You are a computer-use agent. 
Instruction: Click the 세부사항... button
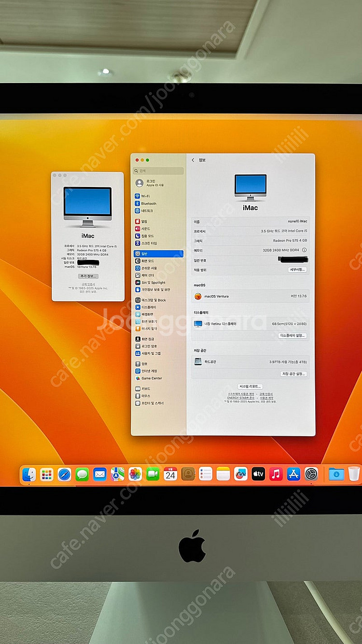(x=297, y=270)
